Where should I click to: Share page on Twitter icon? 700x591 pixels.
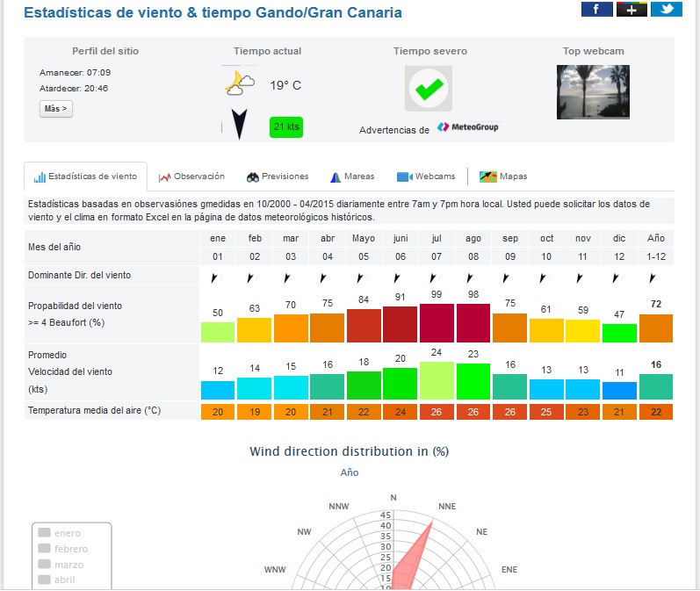(x=667, y=9)
